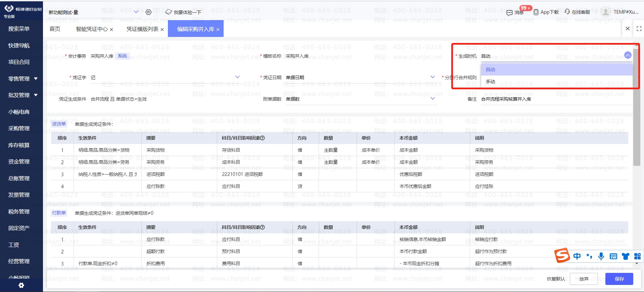
Task: Open 小畅电商 in sidebar
Action: point(19,112)
